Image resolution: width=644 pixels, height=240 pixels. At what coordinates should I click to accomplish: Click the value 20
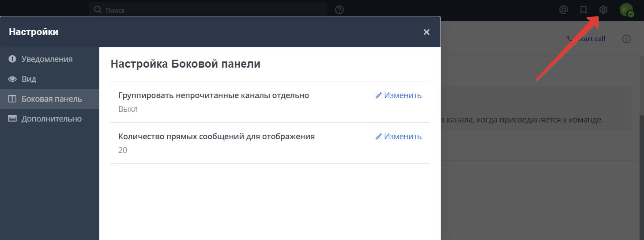[123, 150]
